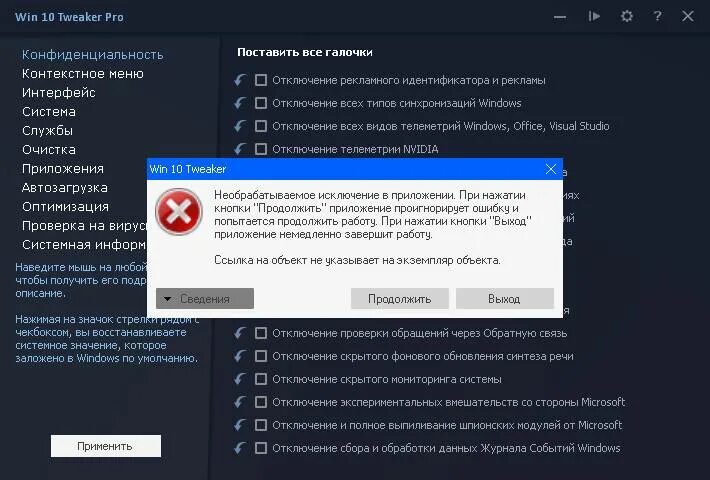710x480 pixels.
Task: Click restore arrow for Windows Event Log row
Action: 240,448
